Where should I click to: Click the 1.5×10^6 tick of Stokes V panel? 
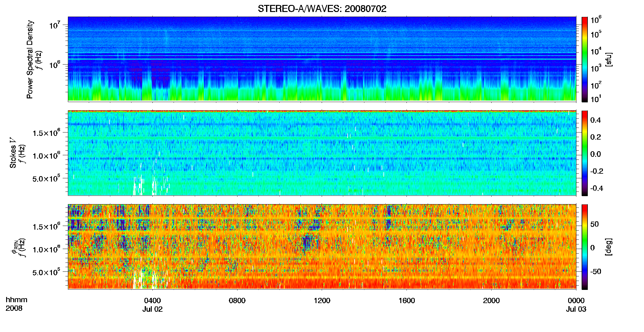point(46,133)
